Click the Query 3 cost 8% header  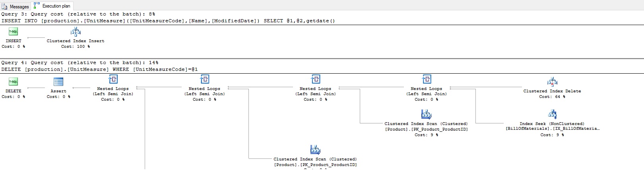pos(78,14)
